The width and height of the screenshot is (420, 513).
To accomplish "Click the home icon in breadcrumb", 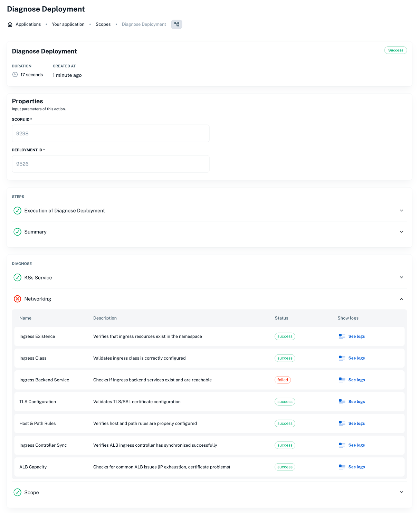I will pyautogui.click(x=10, y=25).
